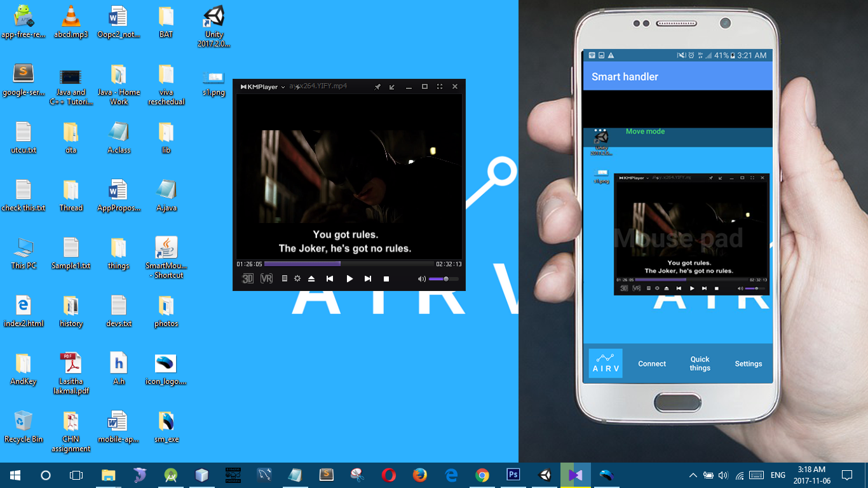Select the BAT folder on desktop
The width and height of the screenshot is (868, 488).
[x=166, y=22]
